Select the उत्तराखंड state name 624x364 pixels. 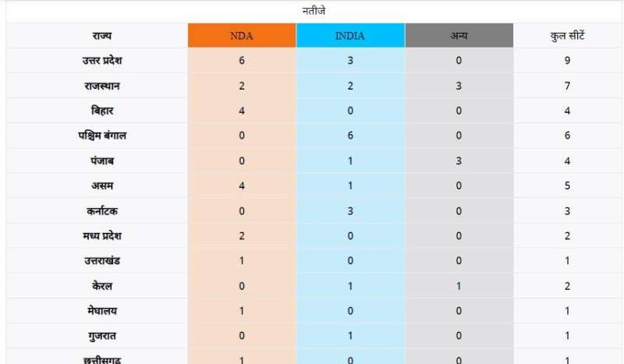[101, 261]
